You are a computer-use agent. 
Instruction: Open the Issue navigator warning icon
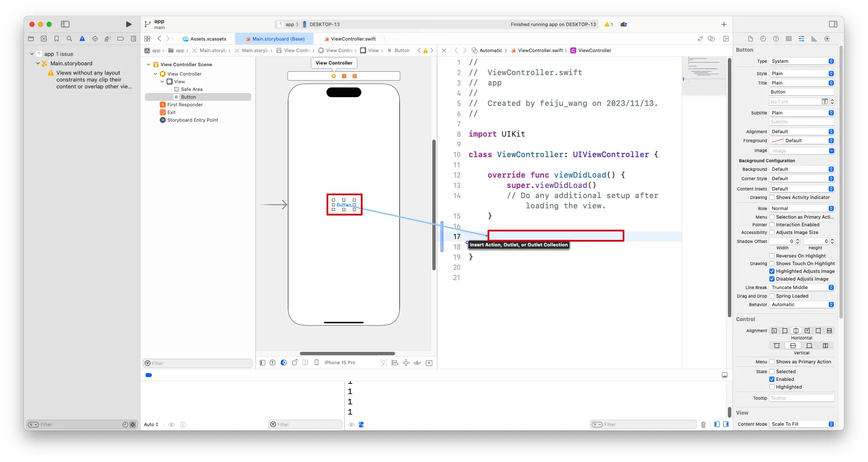tap(82, 39)
